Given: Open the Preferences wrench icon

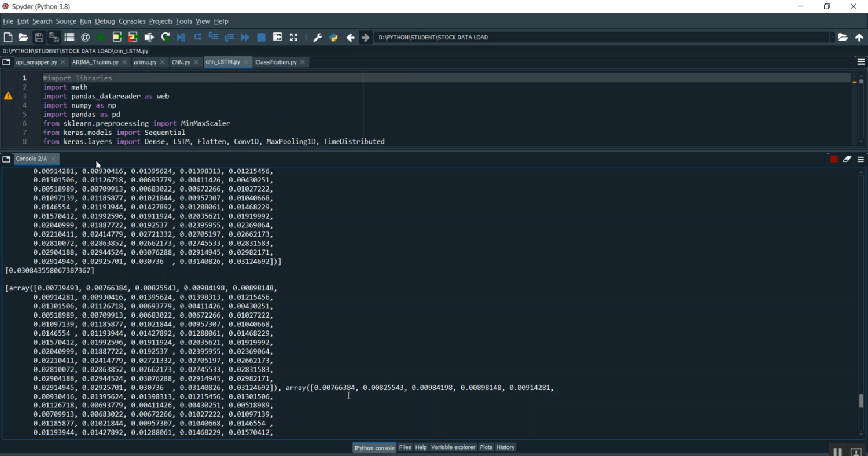Looking at the screenshot, I should (x=317, y=37).
